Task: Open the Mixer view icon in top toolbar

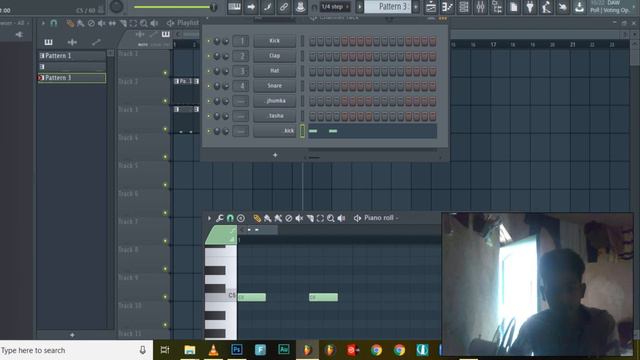Action: click(x=480, y=7)
